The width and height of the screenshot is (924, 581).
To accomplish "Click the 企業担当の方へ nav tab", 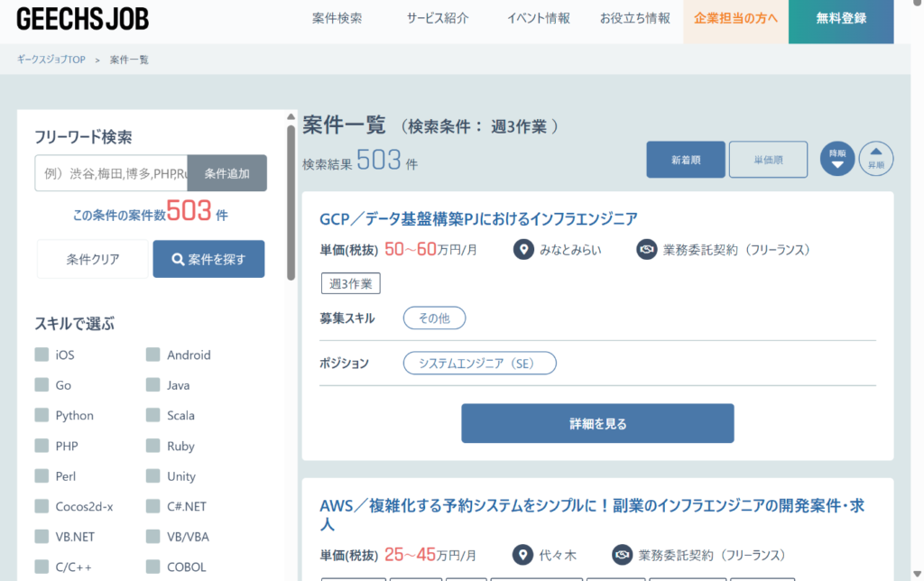I will (736, 22).
